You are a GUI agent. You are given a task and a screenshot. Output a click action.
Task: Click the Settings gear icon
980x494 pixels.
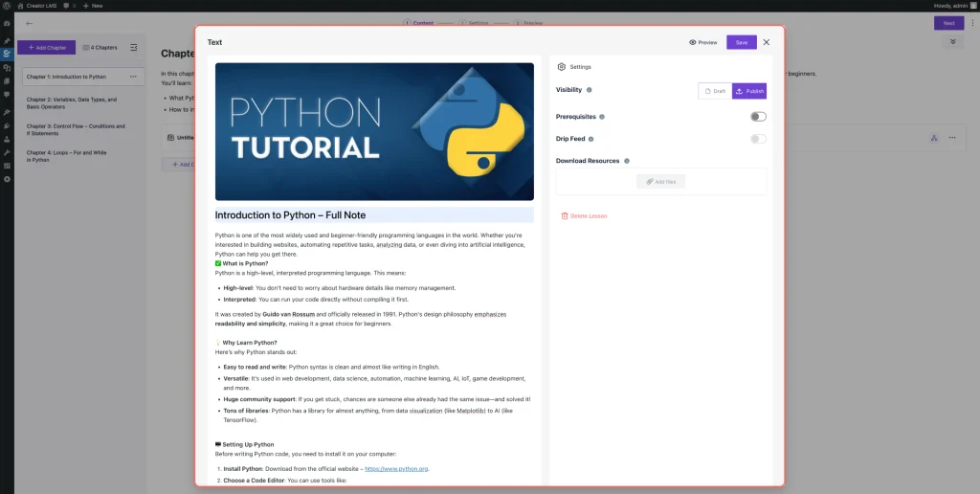point(562,67)
